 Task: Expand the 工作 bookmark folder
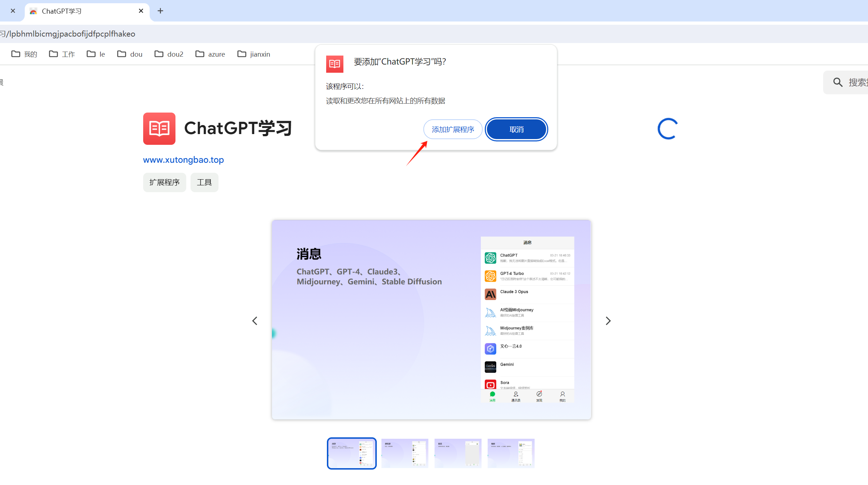point(62,54)
